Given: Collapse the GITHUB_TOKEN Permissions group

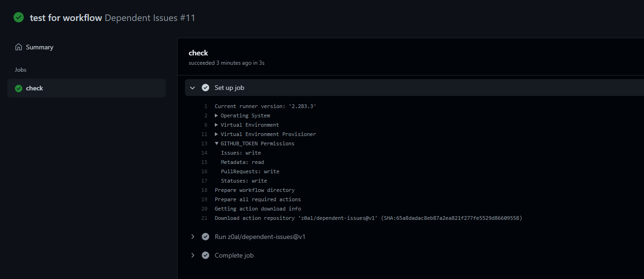Looking at the screenshot, I should 216,143.
